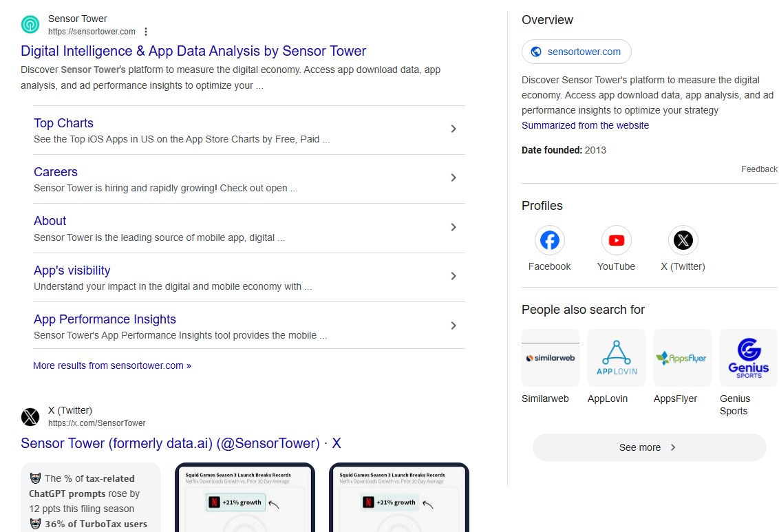Open the X (Twitter) profile icon
The height and width of the screenshot is (532, 779).
683,240
